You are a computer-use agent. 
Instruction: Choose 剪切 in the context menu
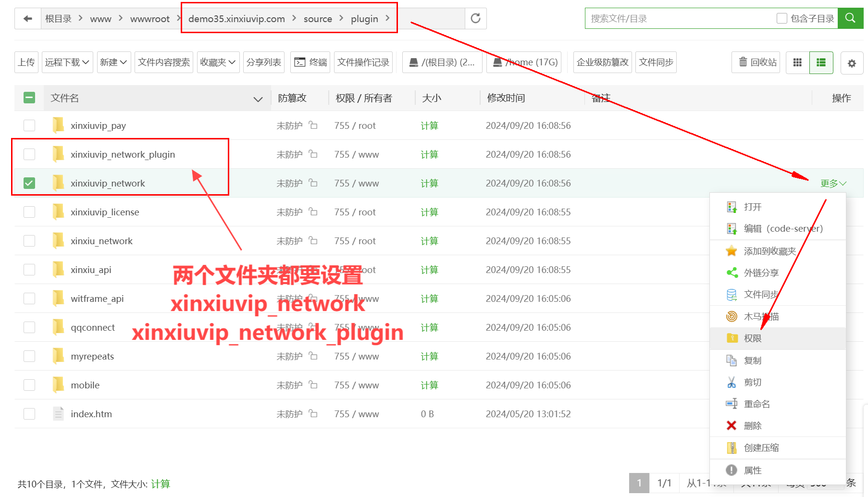778,382
